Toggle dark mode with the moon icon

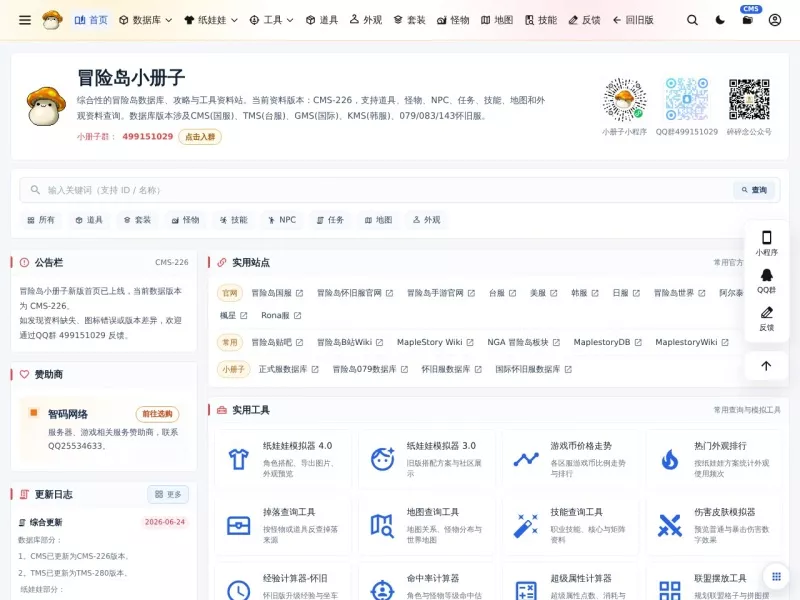720,20
